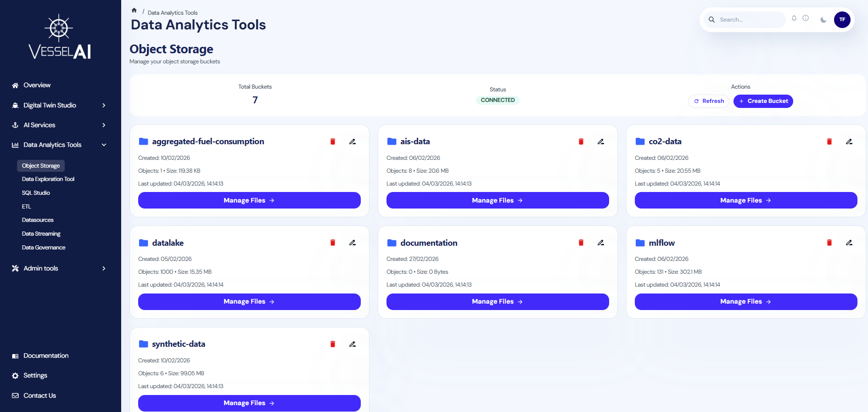Click the info circle icon in header

tap(805, 18)
